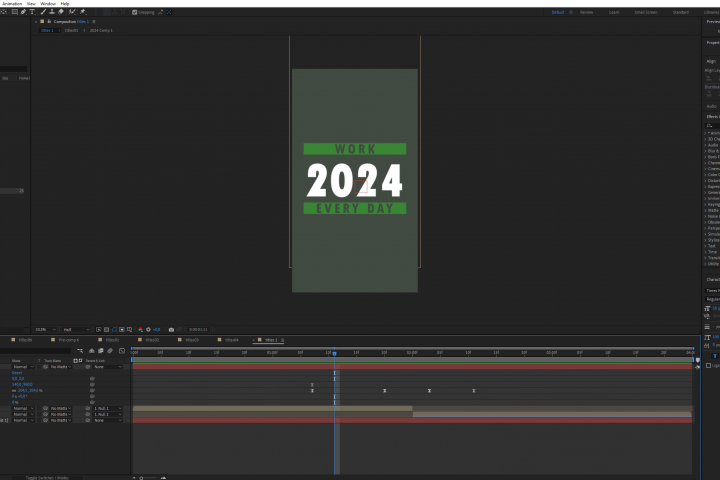Select the Roto Brush tool
720x480 pixels.
coord(72,12)
